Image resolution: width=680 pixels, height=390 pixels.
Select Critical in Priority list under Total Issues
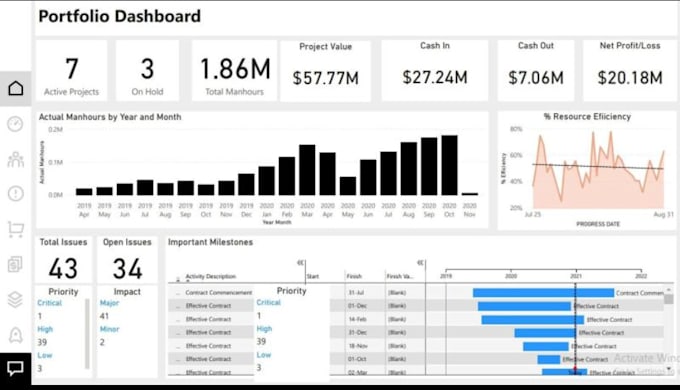pyautogui.click(x=49, y=303)
